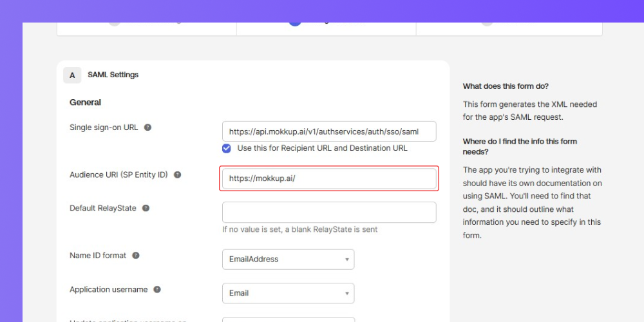Viewport: 644px width, 322px height.
Task: Open the Application username Email dropdown
Action: [x=289, y=293]
